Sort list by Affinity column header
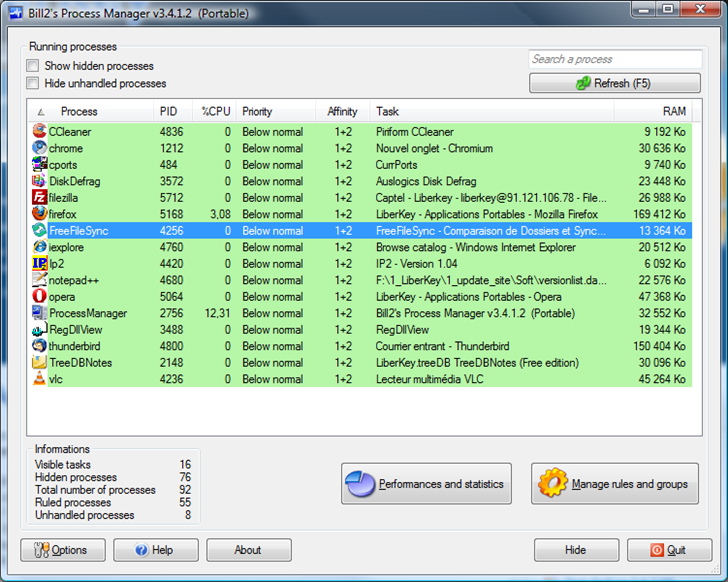Viewport: 728px width, 582px height. [343, 111]
